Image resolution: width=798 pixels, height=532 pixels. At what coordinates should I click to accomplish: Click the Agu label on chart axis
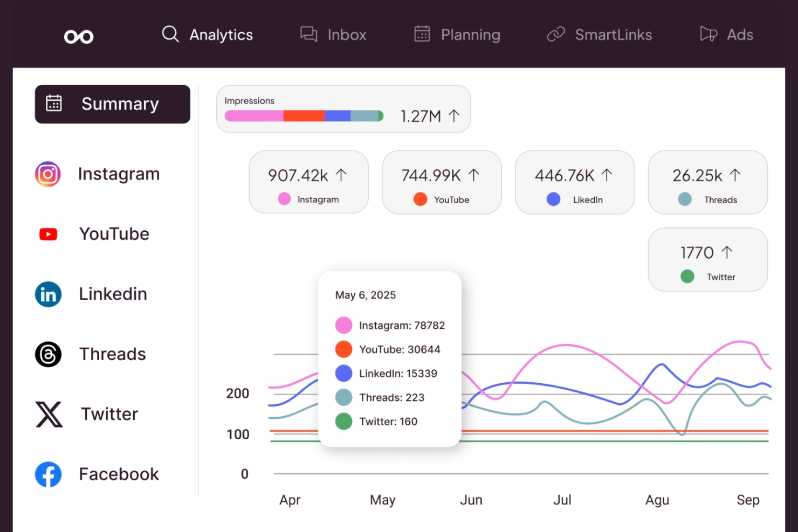657,501
